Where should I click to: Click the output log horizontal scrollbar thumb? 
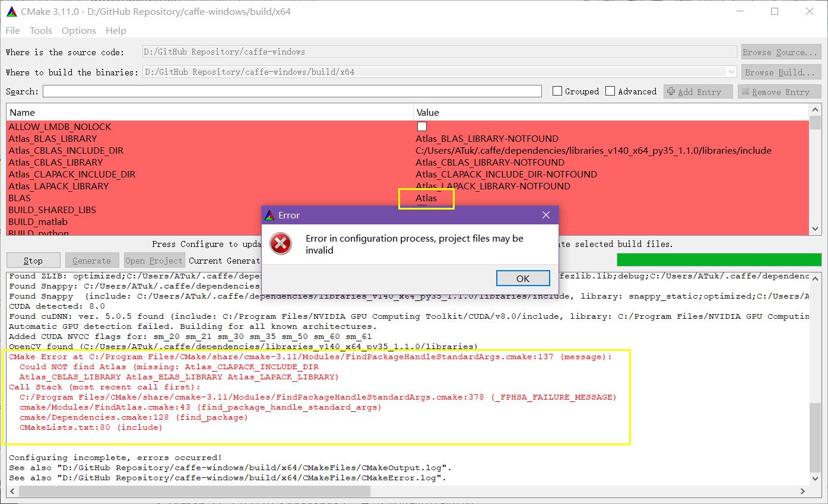tap(196, 491)
